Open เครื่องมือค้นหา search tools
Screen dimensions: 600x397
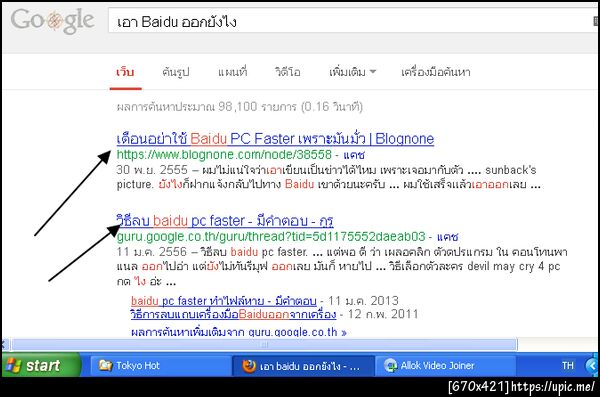(435, 72)
